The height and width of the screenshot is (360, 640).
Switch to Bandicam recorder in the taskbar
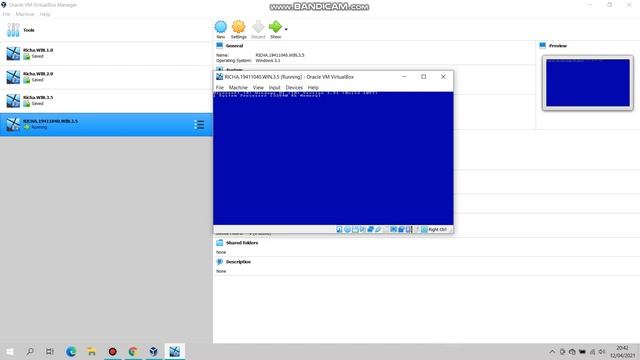(112, 351)
